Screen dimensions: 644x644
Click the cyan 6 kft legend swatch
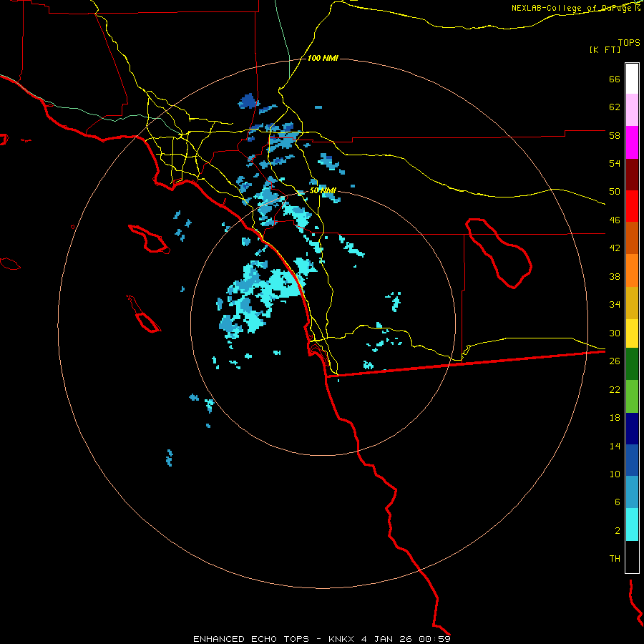coord(632,525)
